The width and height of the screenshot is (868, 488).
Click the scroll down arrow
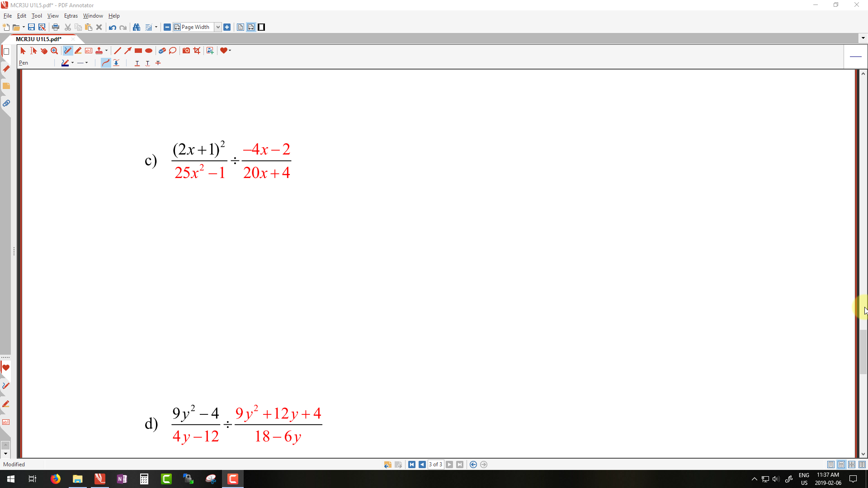[863, 454]
